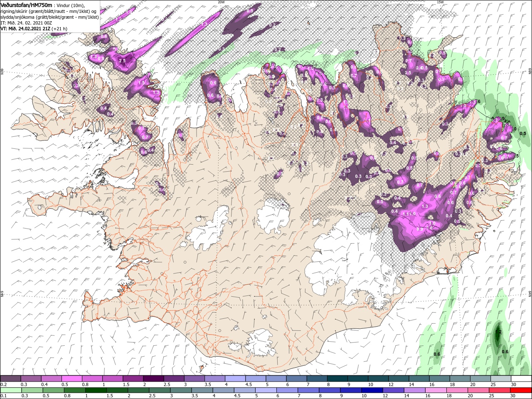
Task: Pick the bright pink snow swatch at 0.5
Action: [x=71, y=379]
